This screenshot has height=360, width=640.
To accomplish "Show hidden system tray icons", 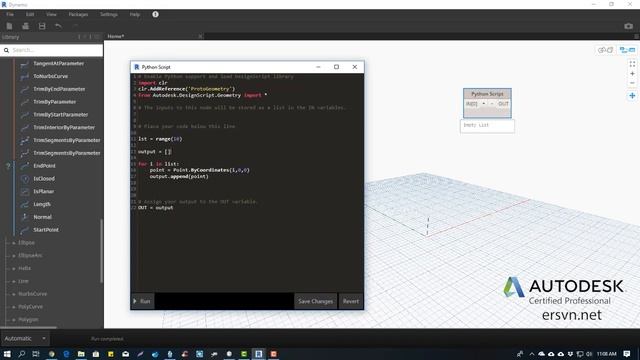I will pos(531,354).
